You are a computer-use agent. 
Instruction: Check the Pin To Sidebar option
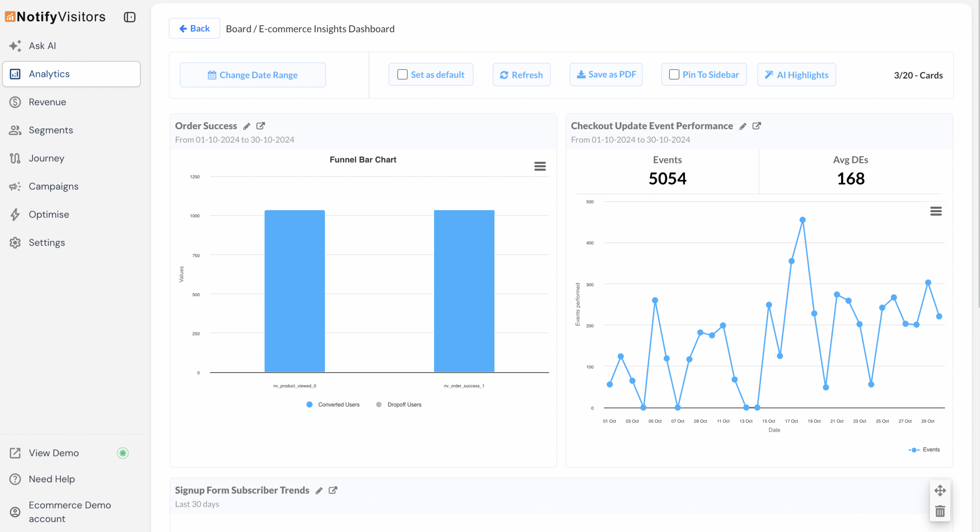click(x=674, y=74)
